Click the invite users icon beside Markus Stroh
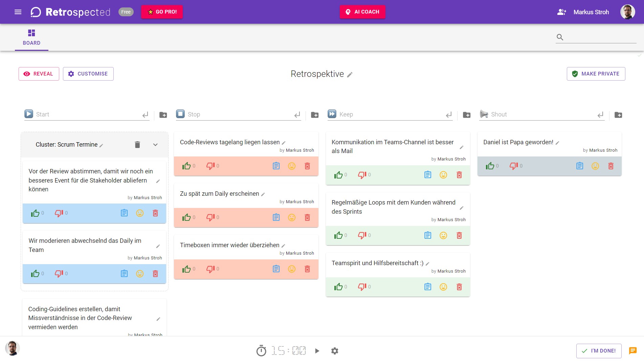 tap(561, 12)
